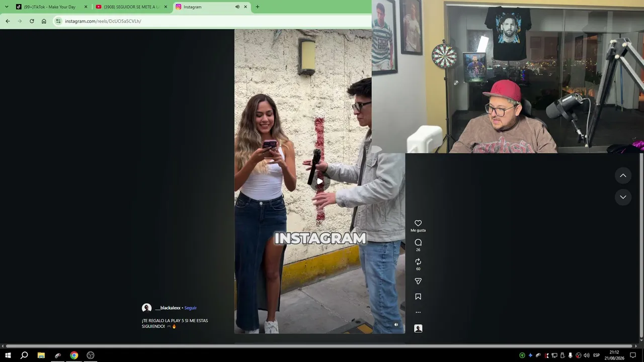
Task: Close the Instagram tab
Action: point(246,7)
